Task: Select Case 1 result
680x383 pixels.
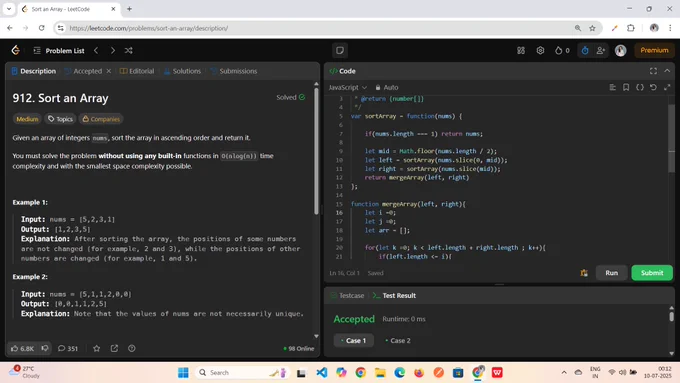Action: [x=353, y=340]
